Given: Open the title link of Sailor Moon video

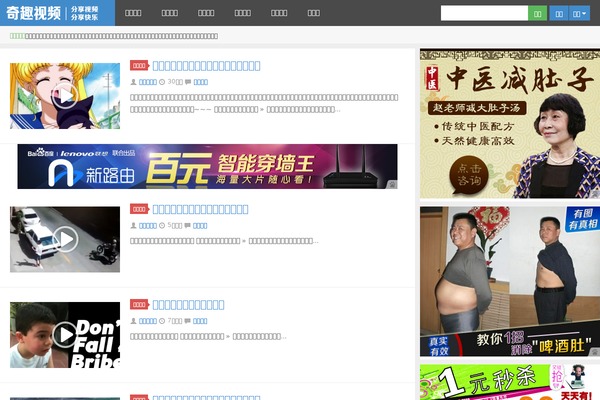Looking at the screenshot, I should tap(206, 66).
